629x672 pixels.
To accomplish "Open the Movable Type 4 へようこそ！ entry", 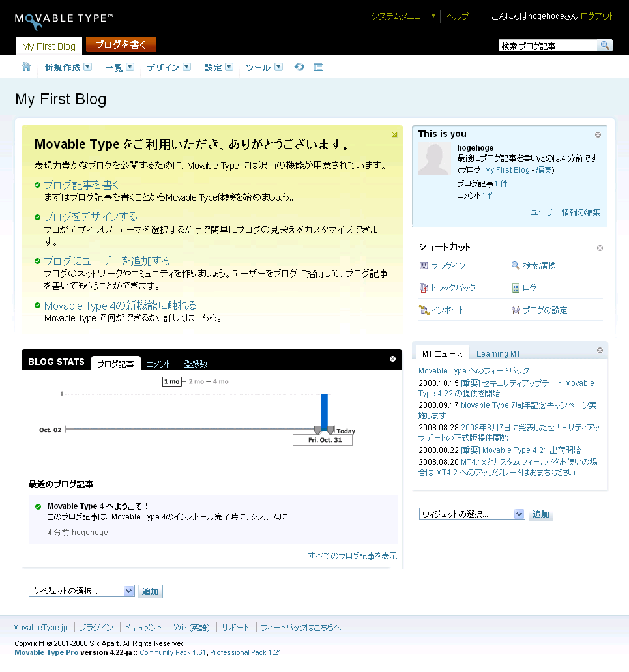I will click(98, 506).
